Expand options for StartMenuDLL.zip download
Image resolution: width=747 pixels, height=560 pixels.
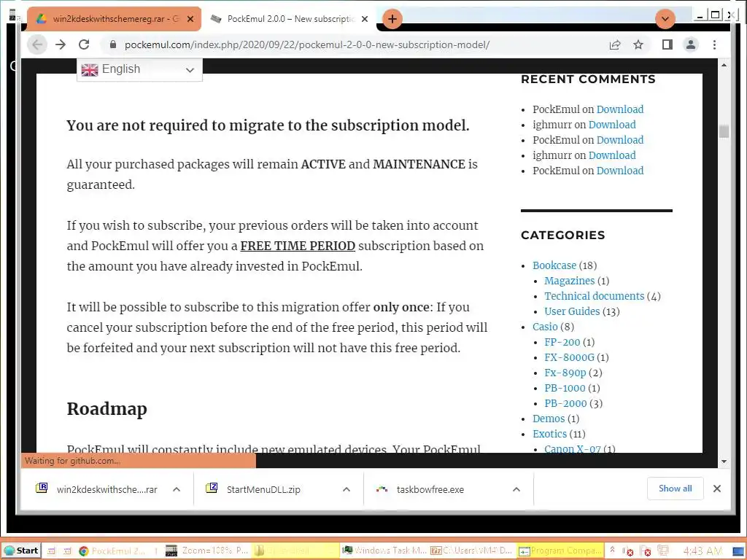[x=347, y=489]
